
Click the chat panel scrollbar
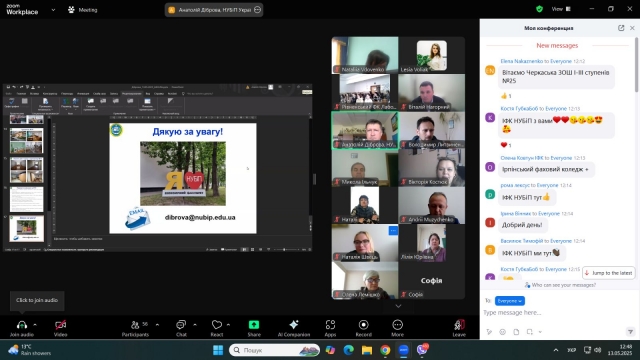click(x=636, y=64)
